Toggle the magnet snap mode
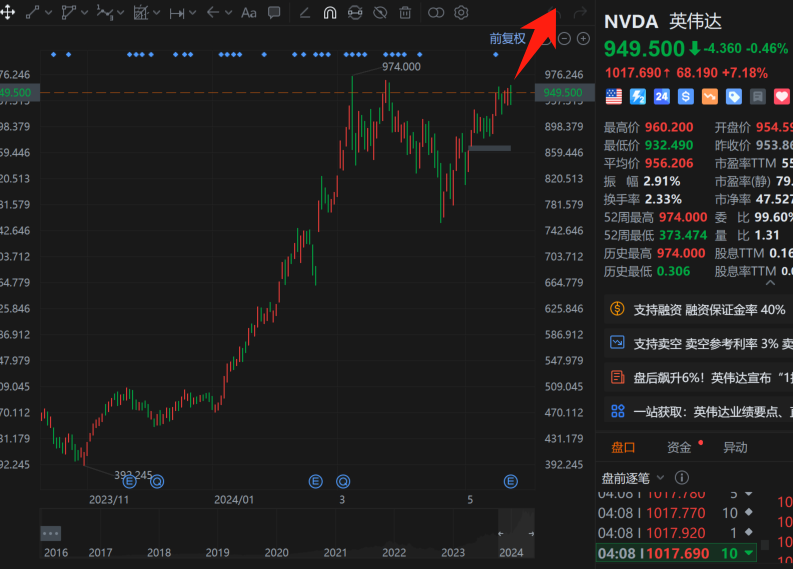This screenshot has height=569, width=793. 330,13
